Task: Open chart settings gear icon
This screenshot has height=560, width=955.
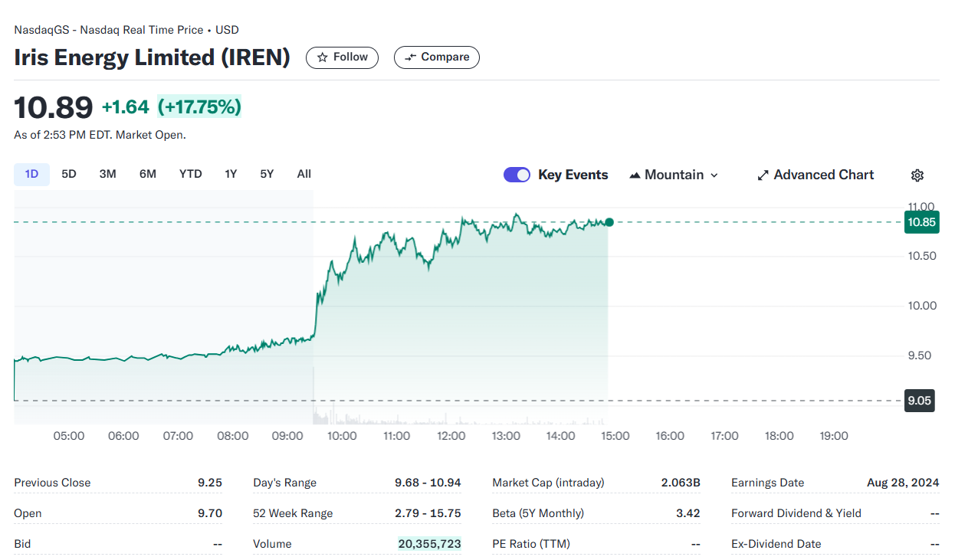Action: pyautogui.click(x=917, y=175)
